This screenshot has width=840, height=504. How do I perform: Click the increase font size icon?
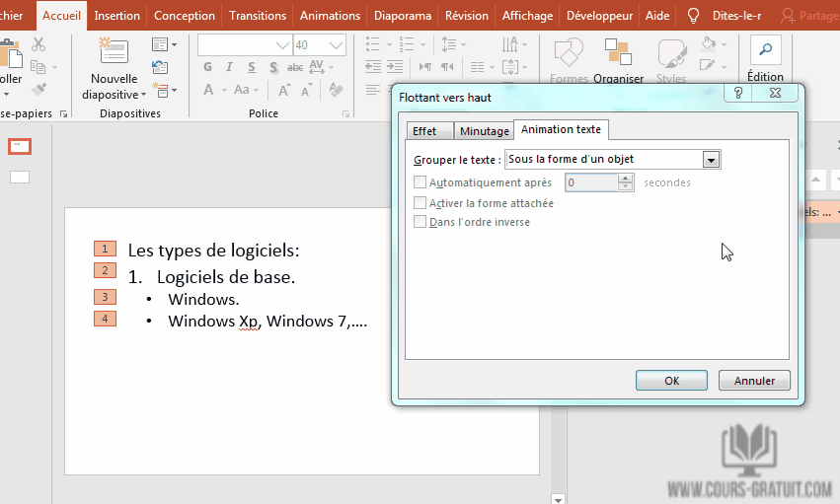point(284,90)
